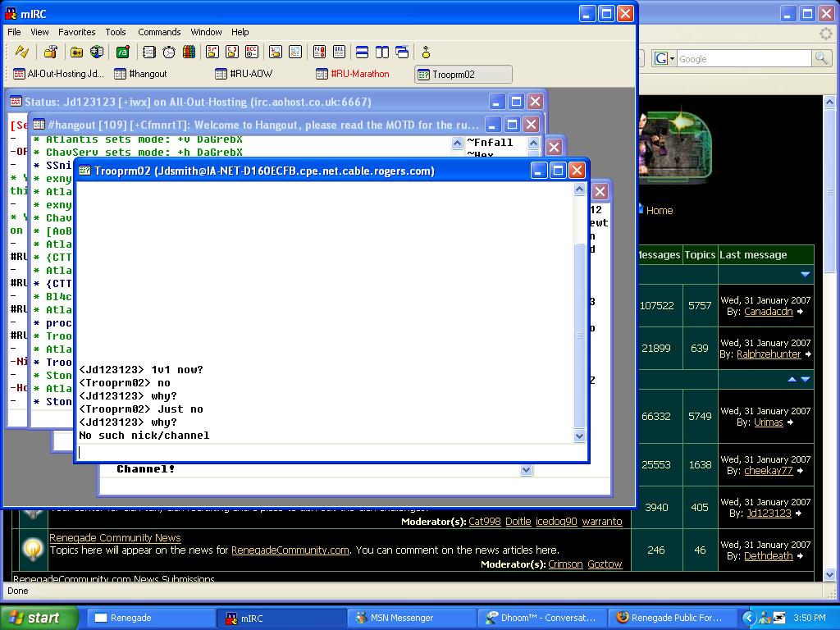Click the Tile Horizontal windows icon
The image size is (840, 630).
click(x=362, y=52)
